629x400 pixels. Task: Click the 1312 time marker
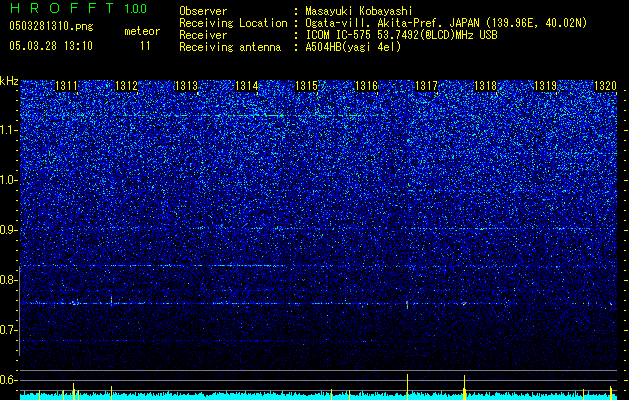pos(126,86)
